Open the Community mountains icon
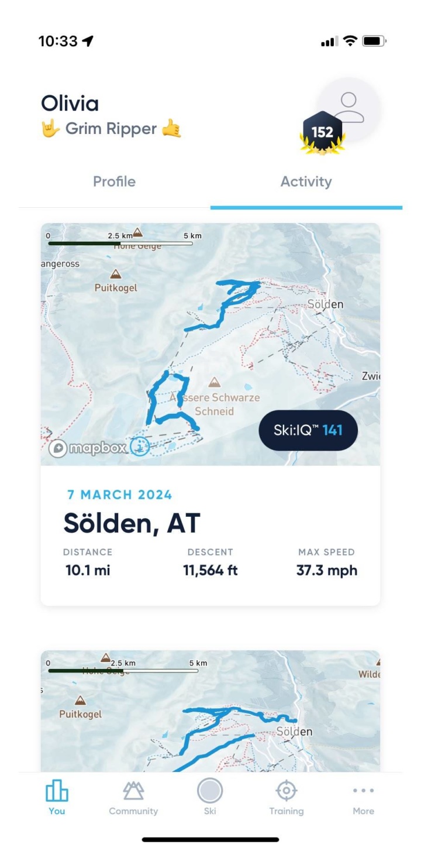Image resolution: width=421 pixels, height=868 pixels. tap(133, 791)
